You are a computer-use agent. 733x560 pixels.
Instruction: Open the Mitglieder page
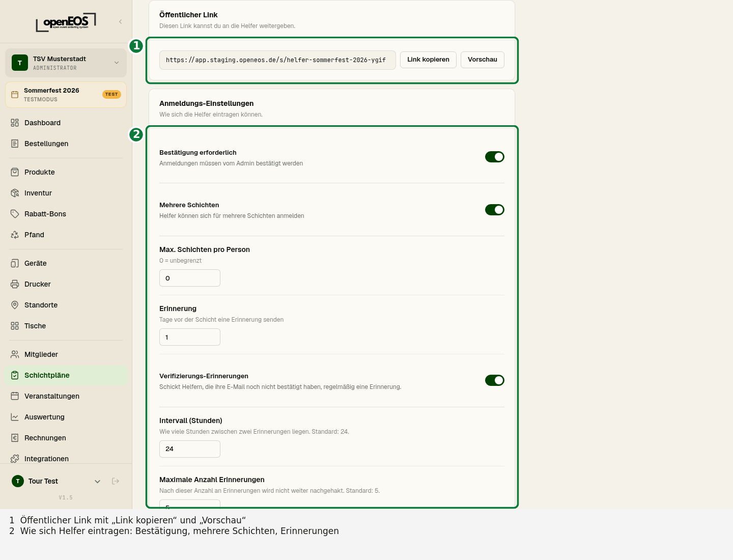coord(66,354)
